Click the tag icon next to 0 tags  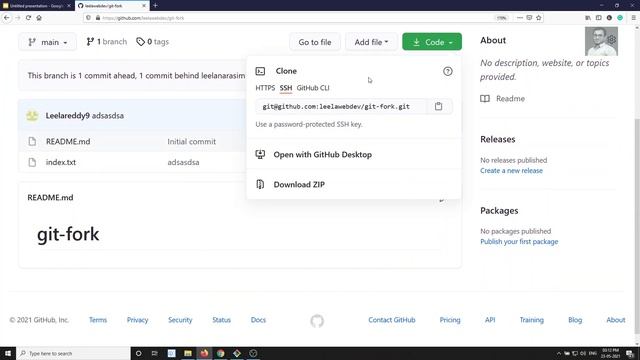coord(140,42)
